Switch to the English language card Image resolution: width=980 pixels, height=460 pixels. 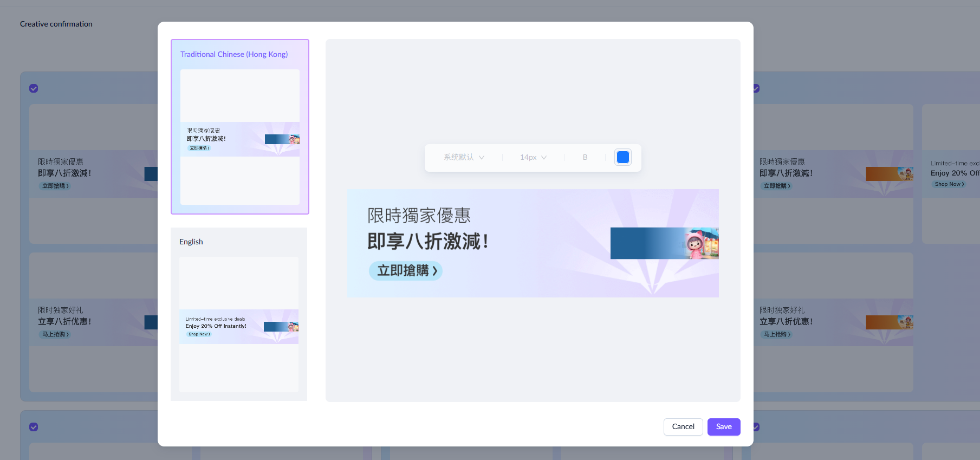coord(239,314)
